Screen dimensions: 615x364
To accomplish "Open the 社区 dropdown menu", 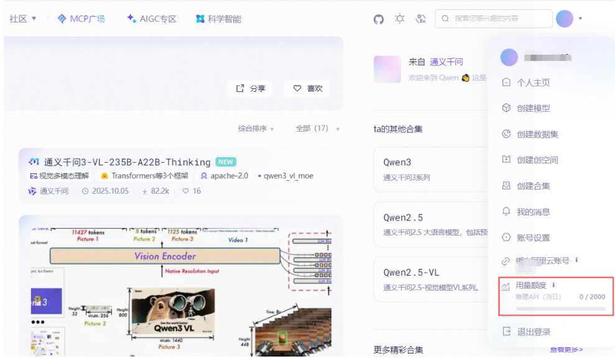I will [x=22, y=19].
